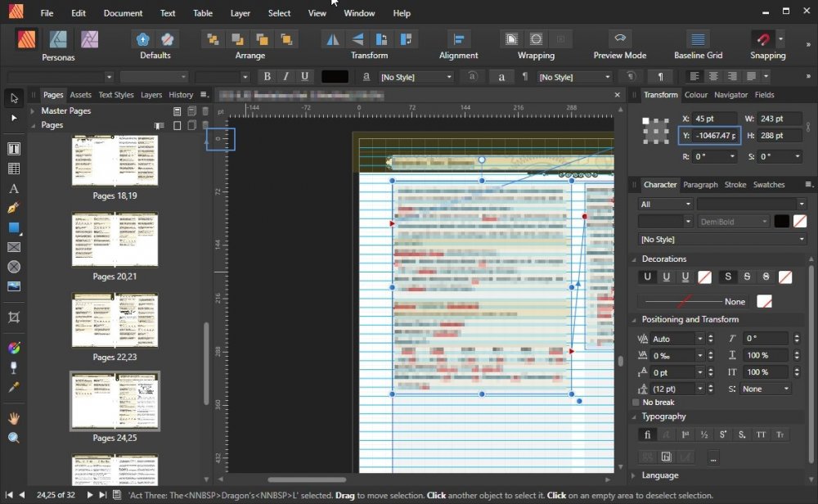Switch to the Swatches tab
Image resolution: width=818 pixels, height=504 pixels.
point(768,185)
